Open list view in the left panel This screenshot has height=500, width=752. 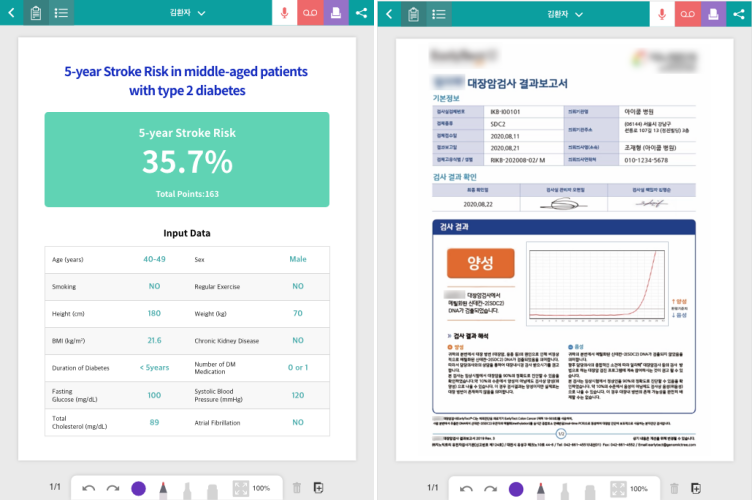tap(61, 12)
